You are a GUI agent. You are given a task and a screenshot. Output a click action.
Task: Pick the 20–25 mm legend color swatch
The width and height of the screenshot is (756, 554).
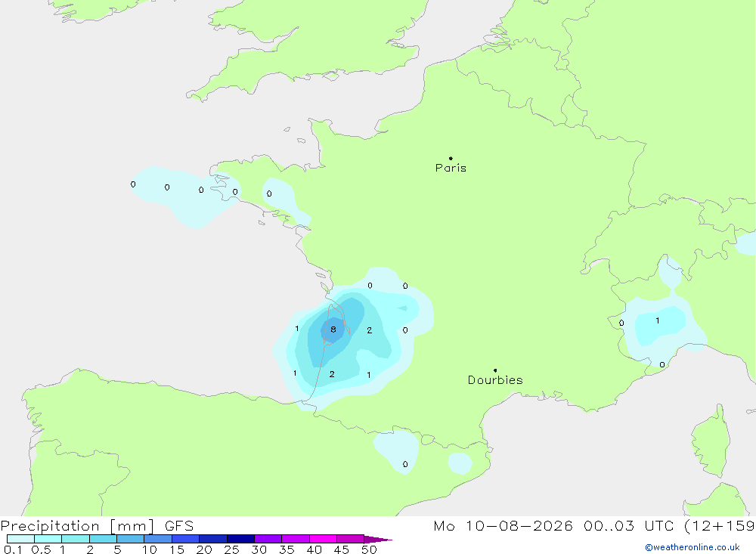[213, 539]
